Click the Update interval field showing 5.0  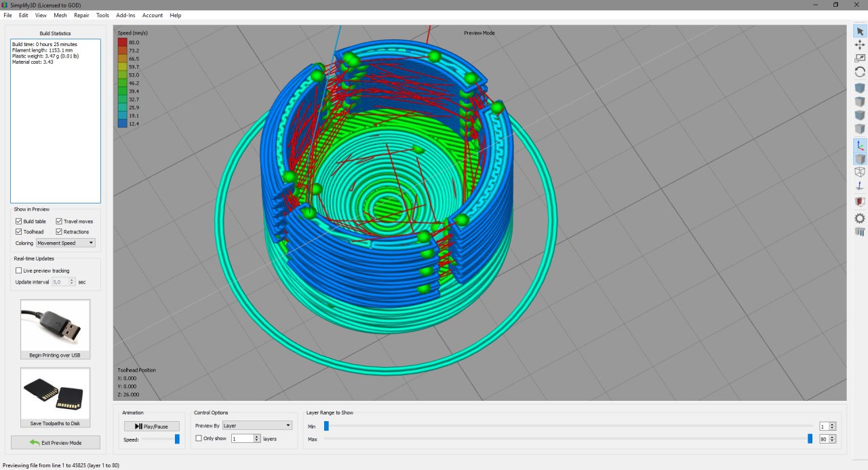[60, 281]
